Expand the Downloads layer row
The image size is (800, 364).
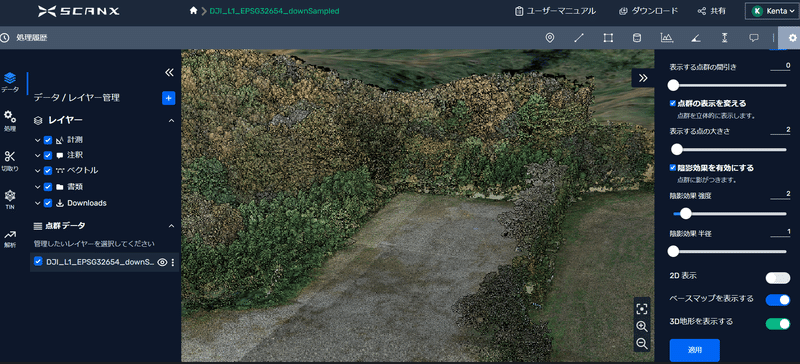(x=37, y=203)
